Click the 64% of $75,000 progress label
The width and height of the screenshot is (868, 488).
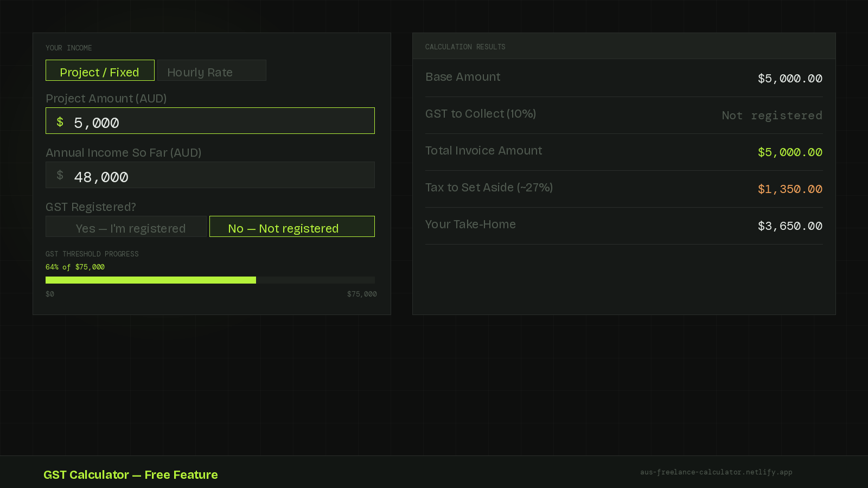pyautogui.click(x=75, y=267)
